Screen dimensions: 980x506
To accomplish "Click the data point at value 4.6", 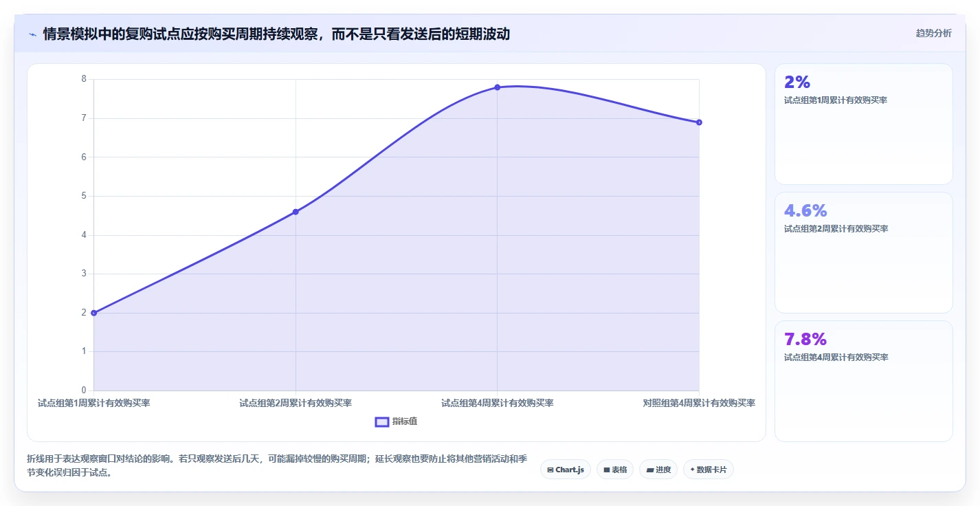I will pos(296,212).
